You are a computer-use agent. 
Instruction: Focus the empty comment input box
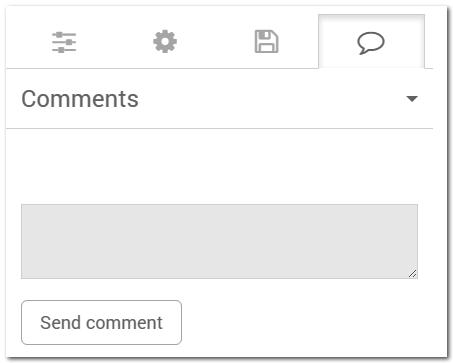tap(219, 241)
